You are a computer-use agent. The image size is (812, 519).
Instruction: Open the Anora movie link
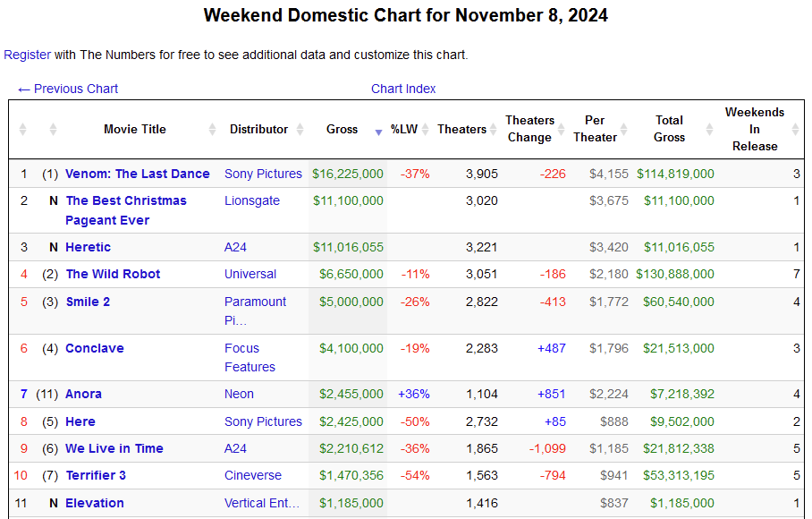pos(83,394)
